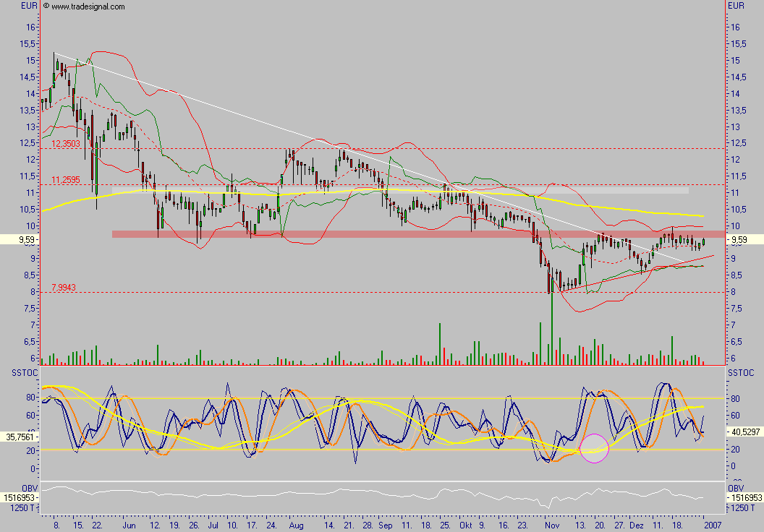Click the copyright symbol before tradesignal
This screenshot has height=532, width=764.
point(46,7)
